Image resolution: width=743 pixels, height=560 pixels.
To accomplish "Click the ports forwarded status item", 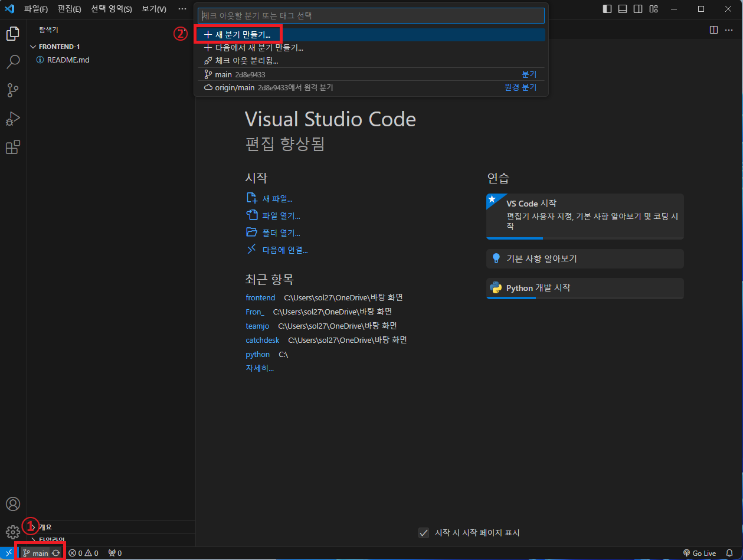I will (x=115, y=554).
